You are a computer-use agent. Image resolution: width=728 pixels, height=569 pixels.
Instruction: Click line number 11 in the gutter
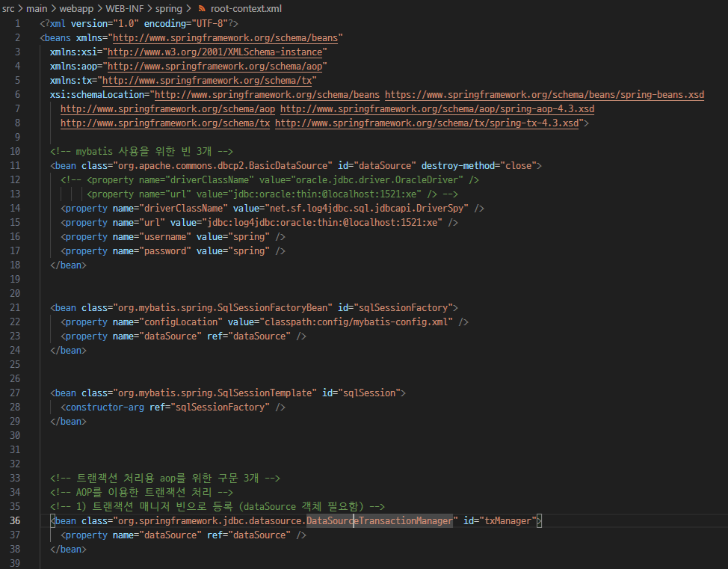pyautogui.click(x=15, y=166)
